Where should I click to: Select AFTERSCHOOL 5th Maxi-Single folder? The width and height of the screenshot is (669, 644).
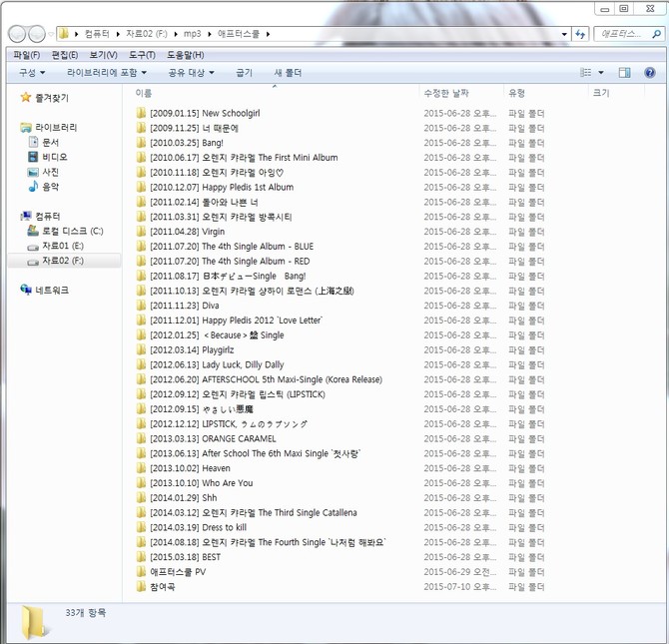pos(266,379)
